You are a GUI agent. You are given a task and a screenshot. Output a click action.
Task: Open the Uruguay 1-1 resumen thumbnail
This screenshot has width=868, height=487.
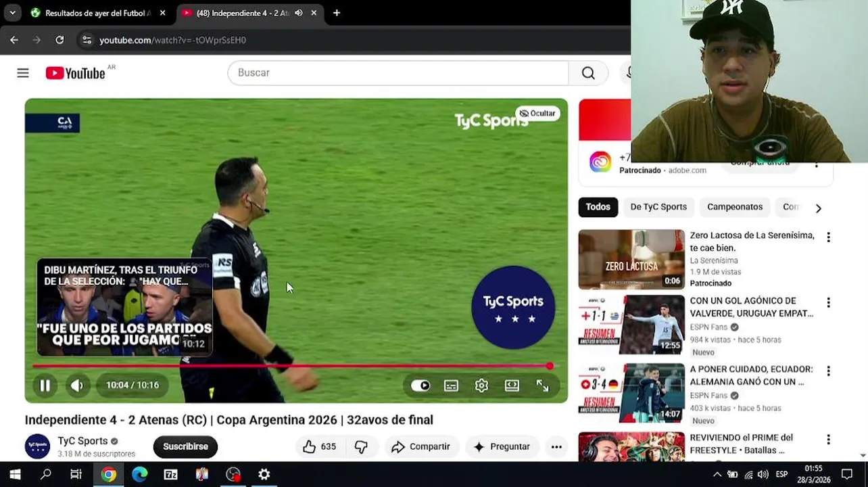(631, 325)
